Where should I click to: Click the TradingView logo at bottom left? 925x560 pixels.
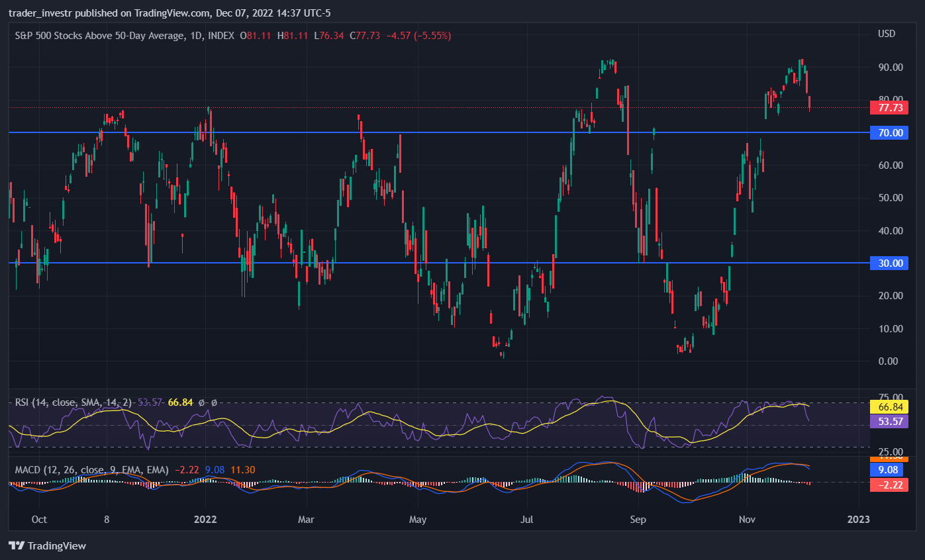48,546
